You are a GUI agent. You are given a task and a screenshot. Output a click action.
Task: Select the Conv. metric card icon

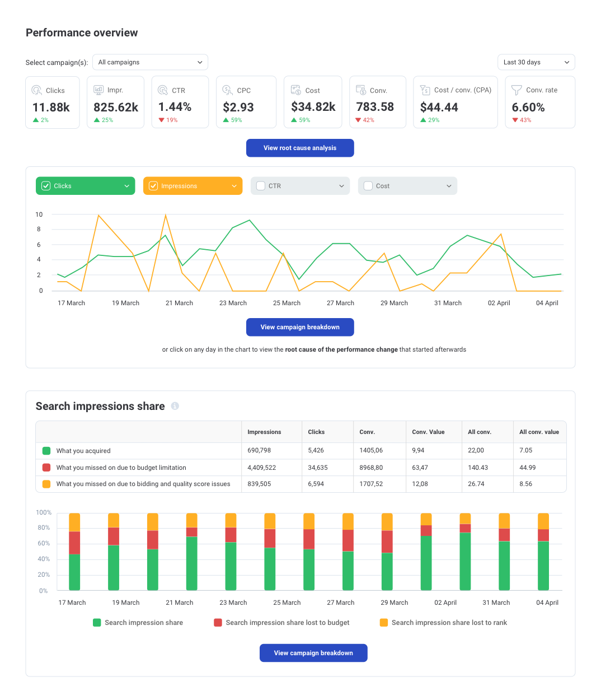coord(361,90)
